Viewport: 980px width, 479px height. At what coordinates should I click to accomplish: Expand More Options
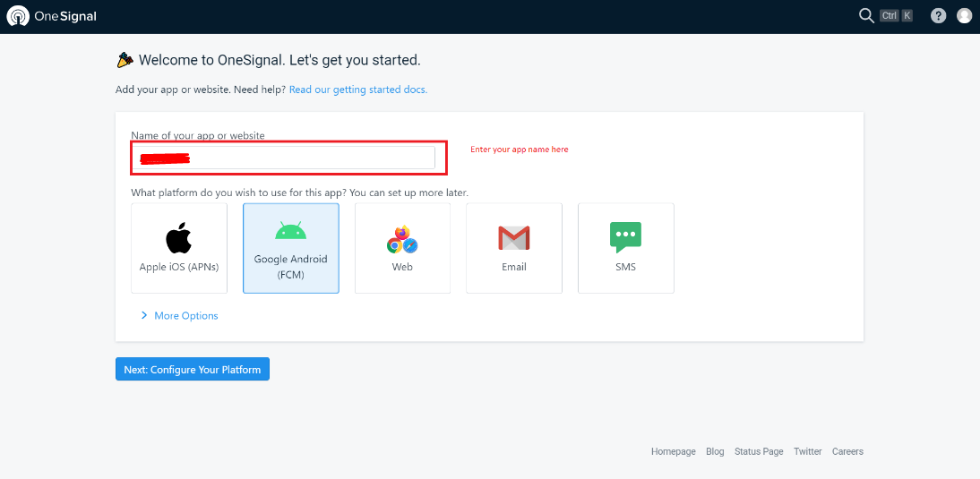185,316
